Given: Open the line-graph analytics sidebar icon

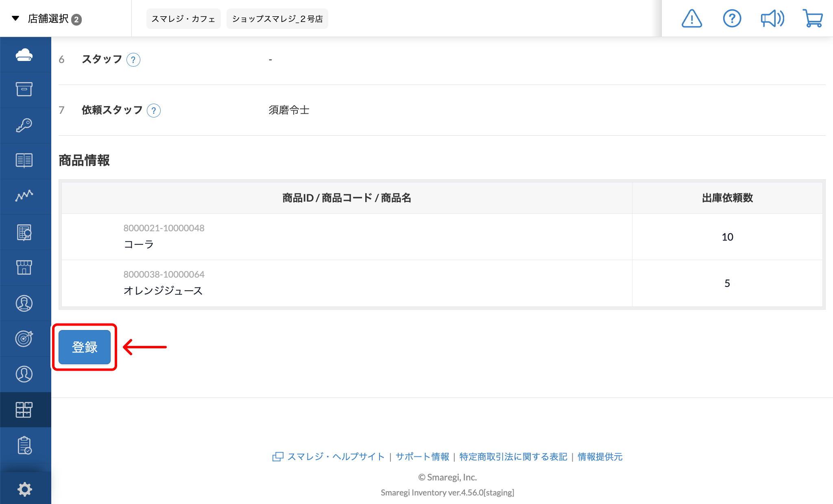Looking at the screenshot, I should click(24, 196).
